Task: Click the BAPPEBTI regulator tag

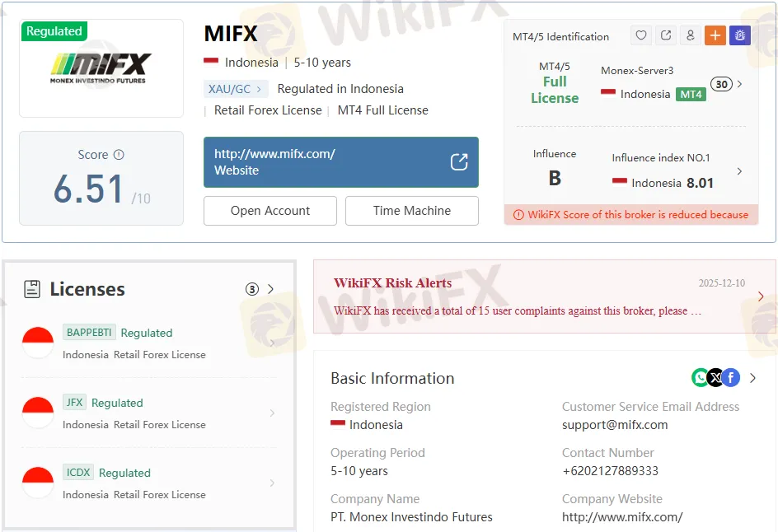Action: [89, 332]
